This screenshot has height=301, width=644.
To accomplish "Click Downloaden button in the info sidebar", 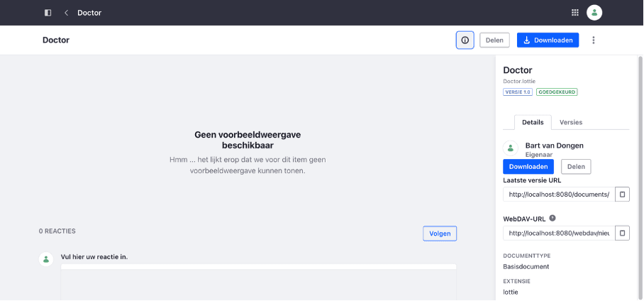I will click(x=528, y=167).
